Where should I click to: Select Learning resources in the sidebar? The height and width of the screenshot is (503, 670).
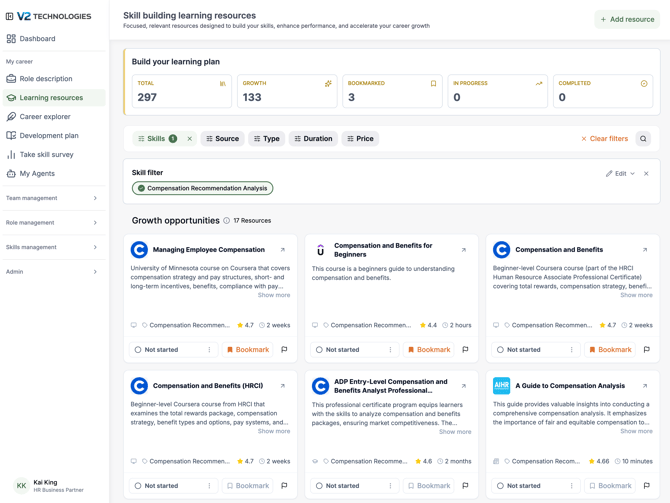tap(54, 97)
